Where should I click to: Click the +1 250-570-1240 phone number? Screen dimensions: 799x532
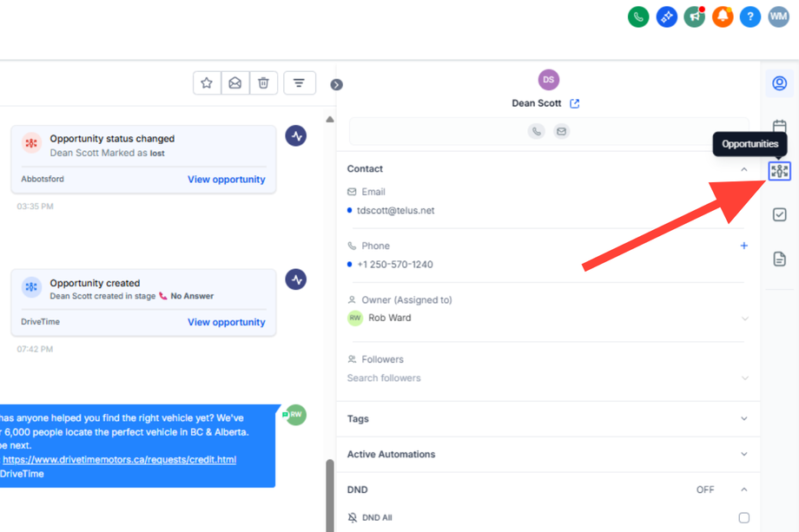point(395,265)
